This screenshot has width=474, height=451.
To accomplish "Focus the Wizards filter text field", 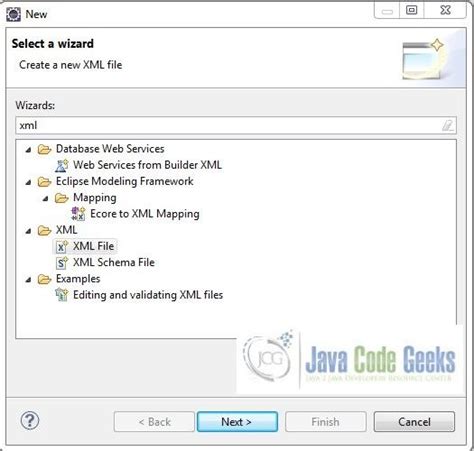I will [236, 126].
